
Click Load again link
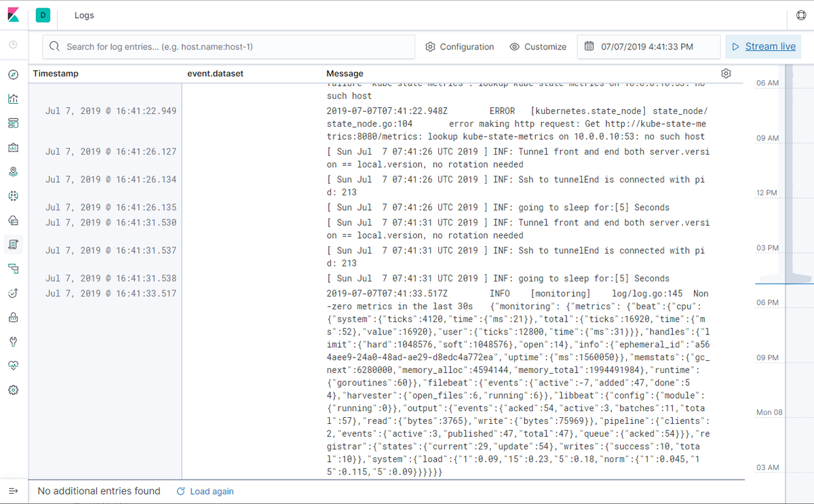[205, 491]
